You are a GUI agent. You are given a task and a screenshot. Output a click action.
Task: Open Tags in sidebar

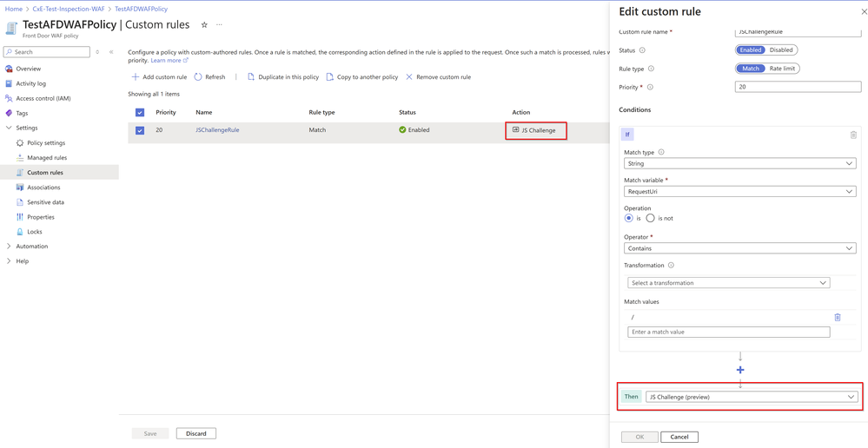(22, 113)
